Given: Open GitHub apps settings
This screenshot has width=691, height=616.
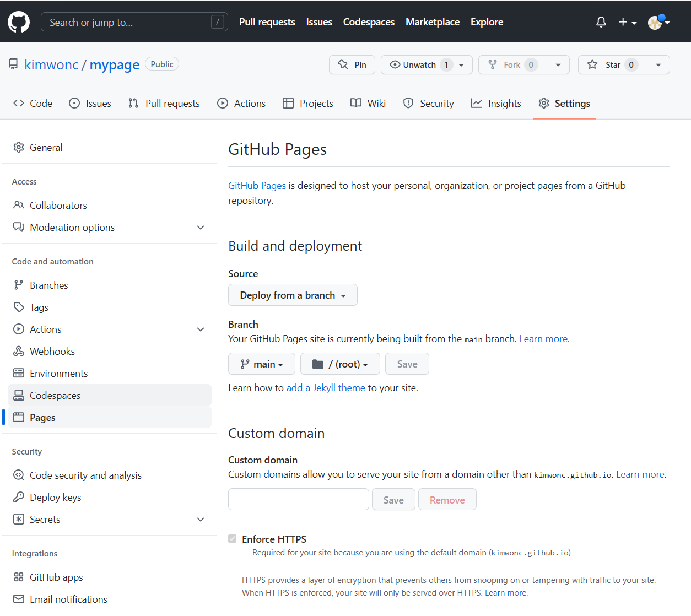Looking at the screenshot, I should [110, 577].
